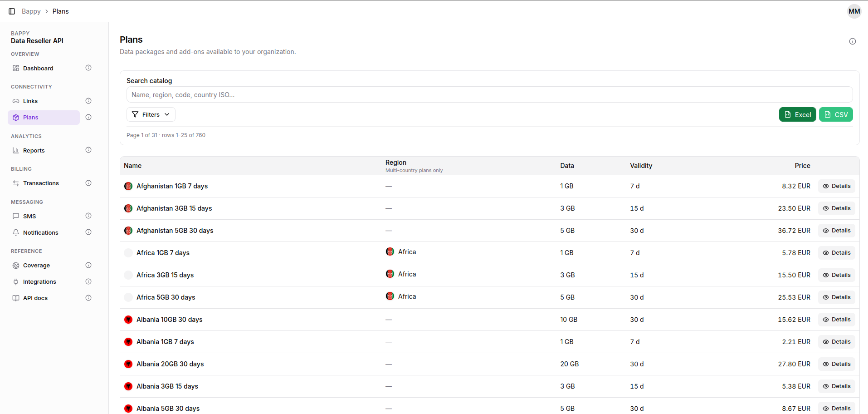The height and width of the screenshot is (414, 868).
Task: View Details for Africa 1GB 7 days
Action: pyautogui.click(x=837, y=253)
